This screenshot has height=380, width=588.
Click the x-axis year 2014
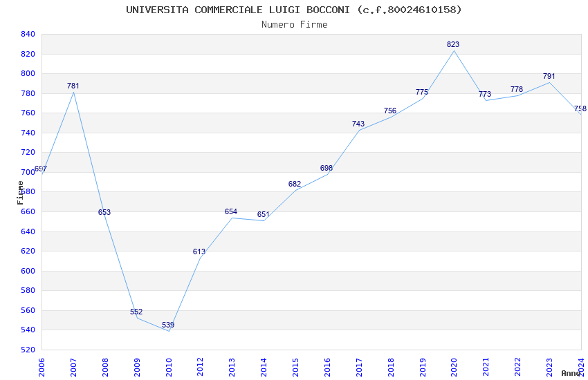(x=264, y=367)
